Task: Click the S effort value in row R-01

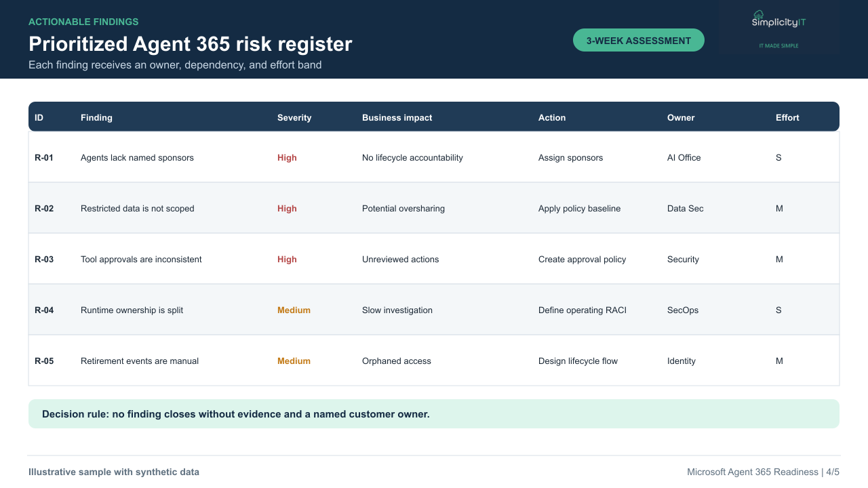Action: coord(778,157)
